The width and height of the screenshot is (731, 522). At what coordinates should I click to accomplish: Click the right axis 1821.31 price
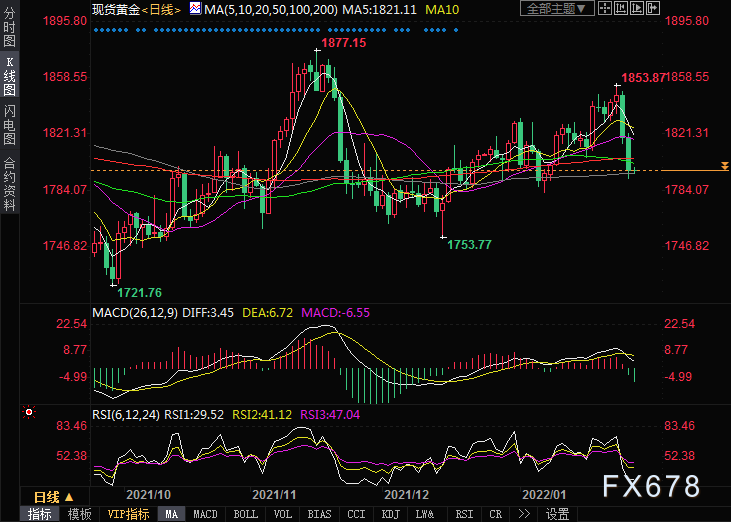(687, 133)
